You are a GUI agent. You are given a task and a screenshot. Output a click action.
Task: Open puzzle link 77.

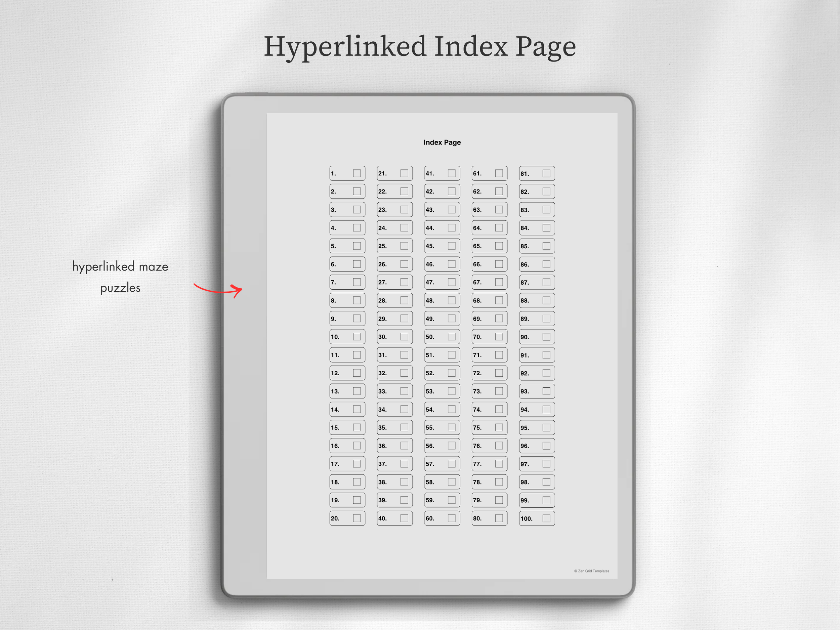pyautogui.click(x=490, y=464)
